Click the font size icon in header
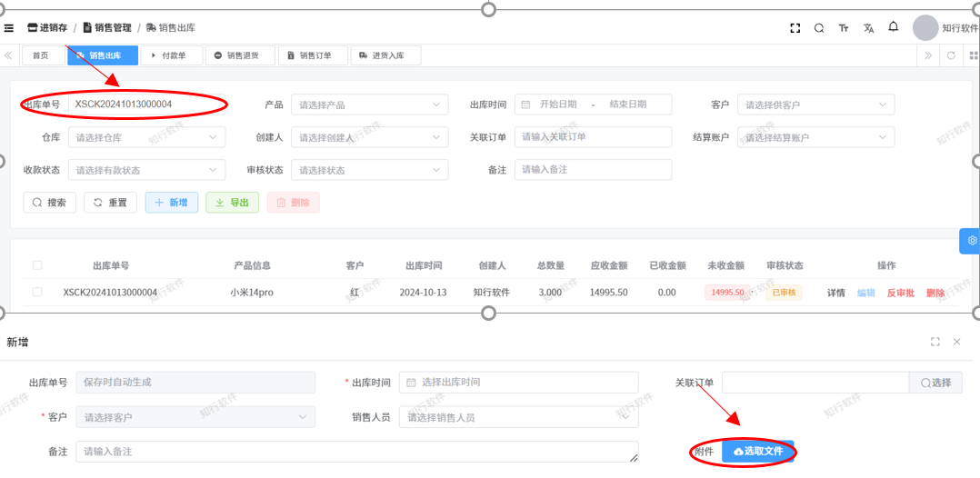The width and height of the screenshot is (980, 478). click(844, 28)
